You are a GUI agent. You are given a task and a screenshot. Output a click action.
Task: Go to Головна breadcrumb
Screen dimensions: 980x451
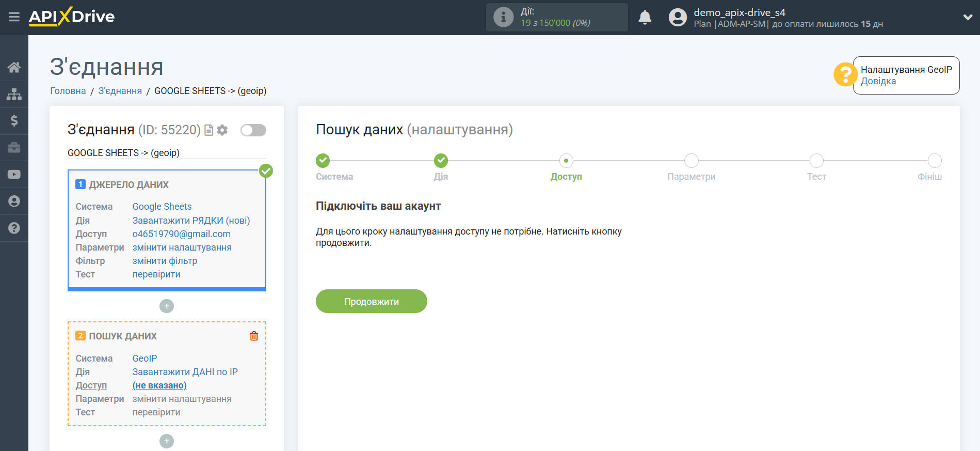point(68,91)
